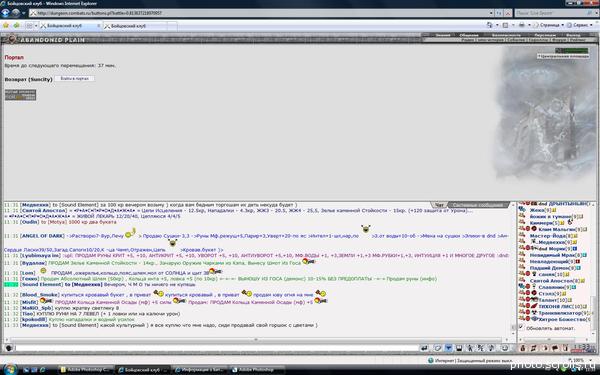Click the address bar URL field

[260, 13]
